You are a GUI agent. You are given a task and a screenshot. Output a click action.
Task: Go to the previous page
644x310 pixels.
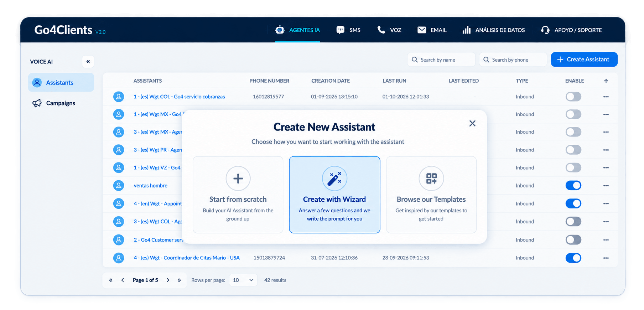coord(123,280)
